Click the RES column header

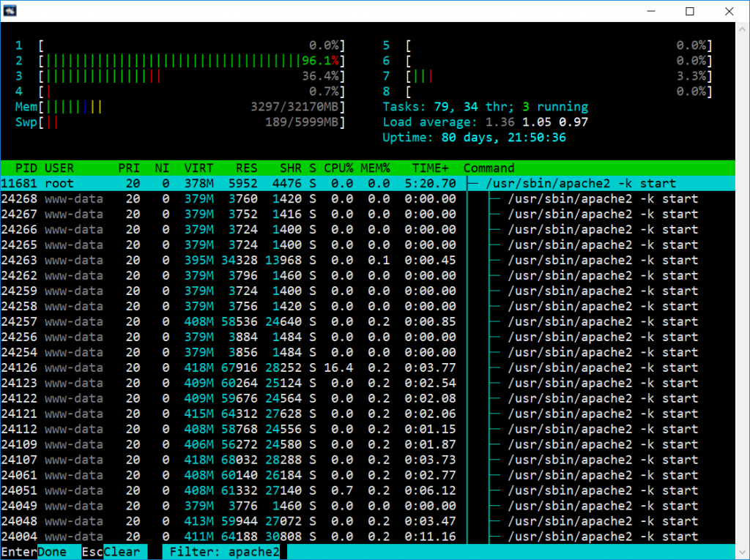coord(246,168)
